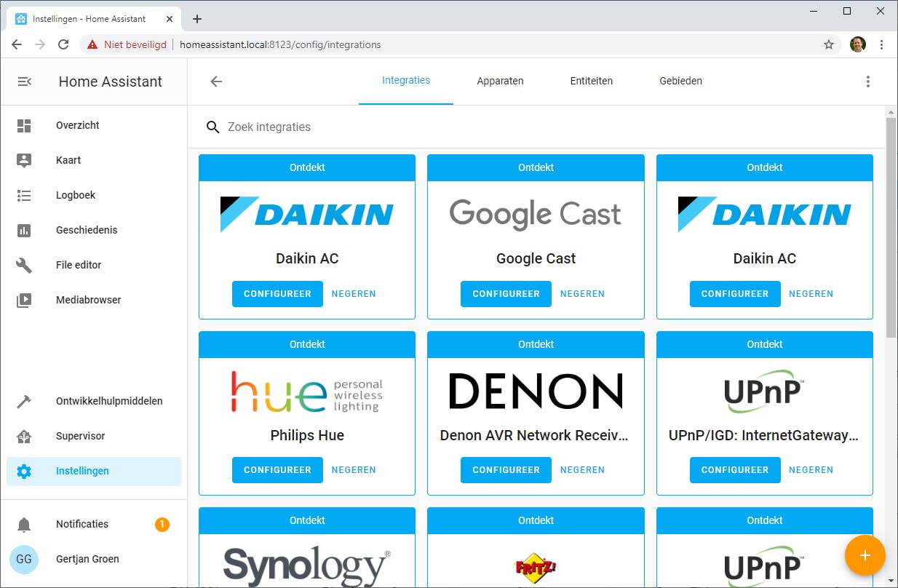Open the three-dot overflow menu in header

click(867, 82)
